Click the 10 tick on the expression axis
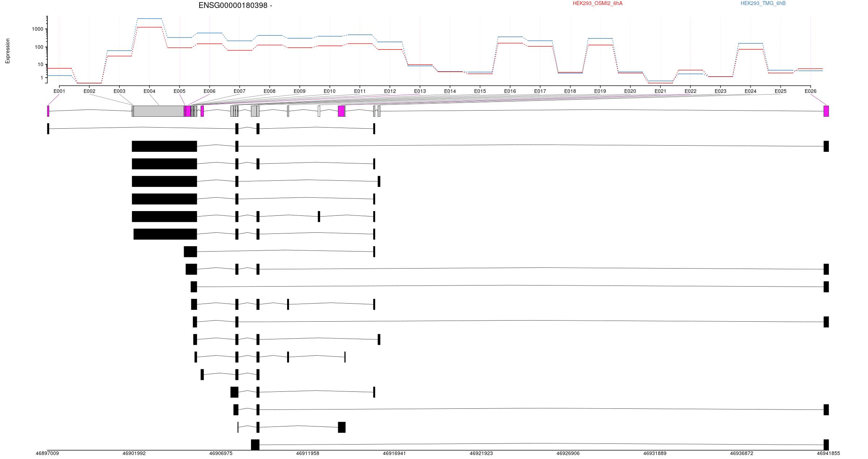Image resolution: width=868 pixels, height=459 pixels. 41,65
